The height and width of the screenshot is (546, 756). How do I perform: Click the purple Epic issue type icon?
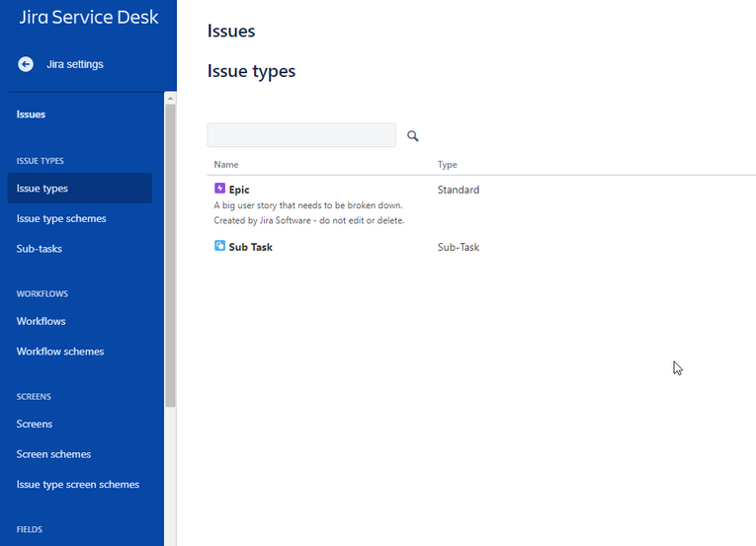219,188
